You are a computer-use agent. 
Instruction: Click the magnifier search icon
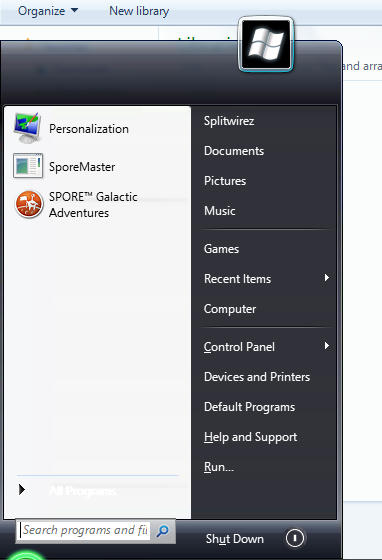(x=163, y=531)
